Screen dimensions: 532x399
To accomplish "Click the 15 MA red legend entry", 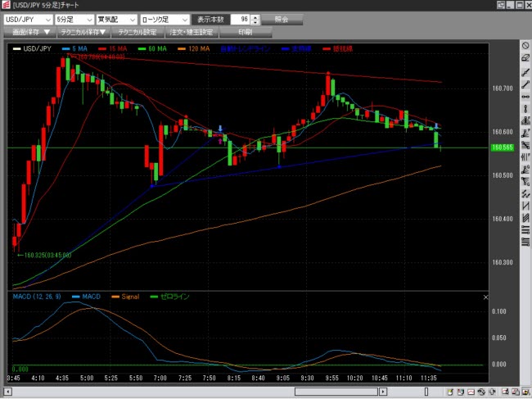I will point(113,49).
